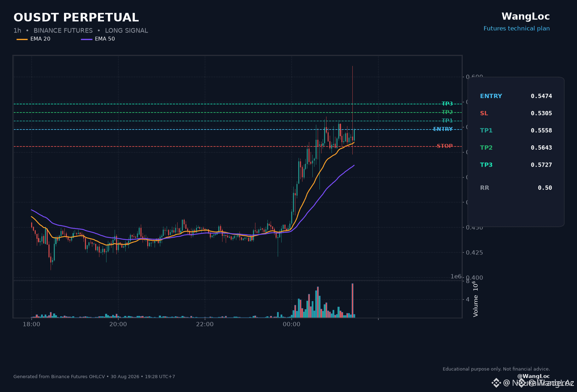
Task: Select the RR value 0.50
Action: 545,188
